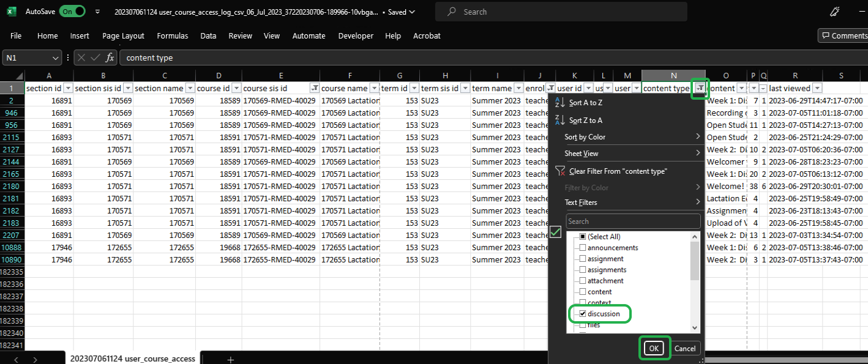868x364 pixels.
Task: Open the user id filter dropdown
Action: 588,88
